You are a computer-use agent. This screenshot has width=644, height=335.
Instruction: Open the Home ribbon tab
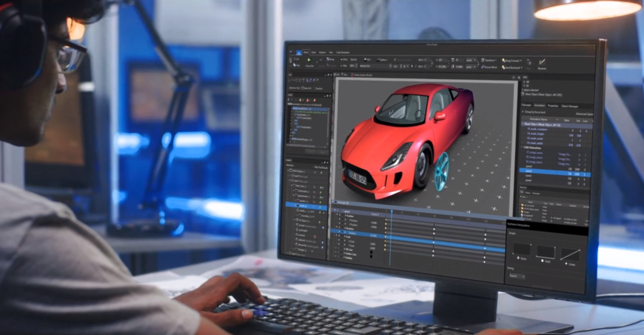click(x=306, y=52)
